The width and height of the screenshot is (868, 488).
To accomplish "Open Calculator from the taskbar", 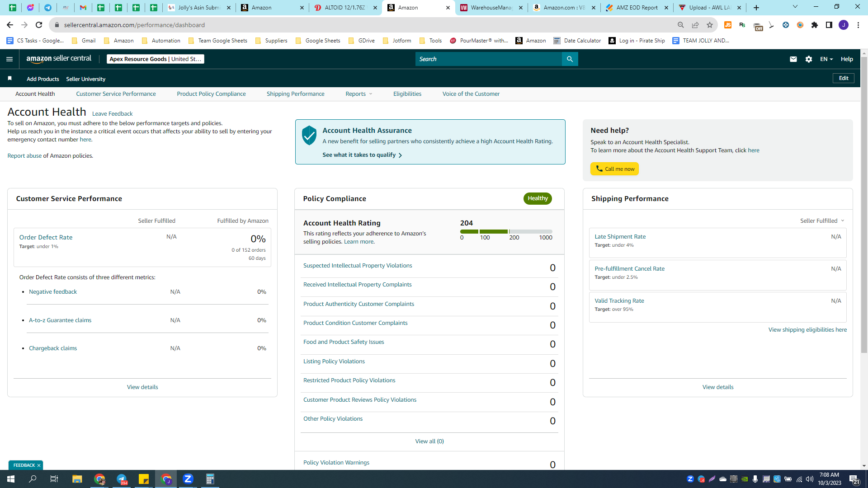I will 210,479.
